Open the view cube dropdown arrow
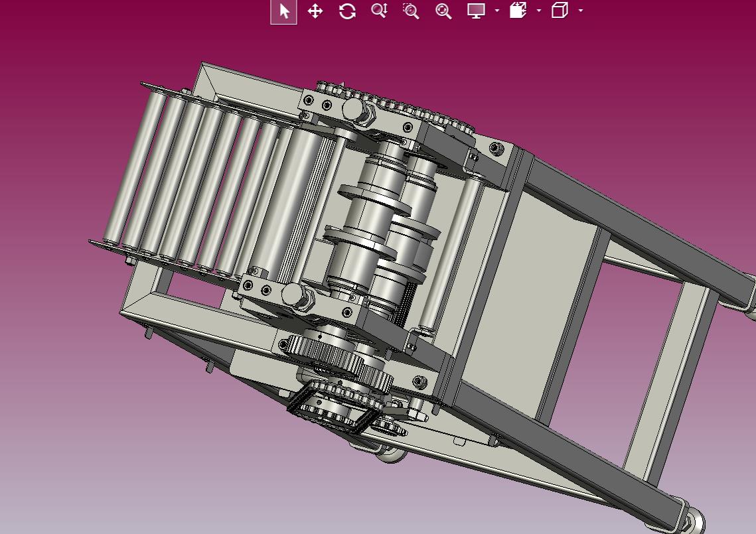Viewport: 756px width, 534px height. point(581,11)
